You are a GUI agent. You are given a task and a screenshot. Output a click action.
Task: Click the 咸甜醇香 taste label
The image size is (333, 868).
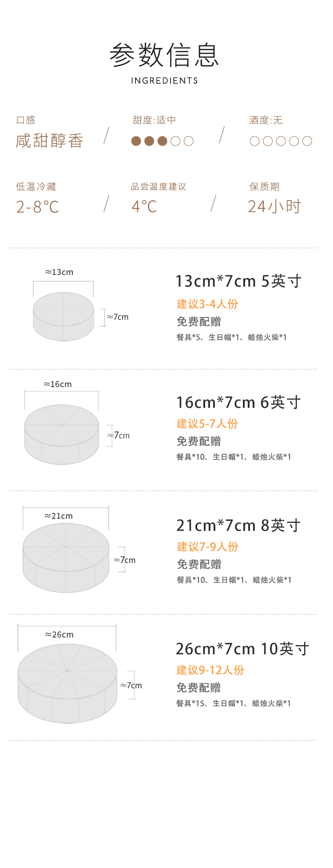pos(49,141)
